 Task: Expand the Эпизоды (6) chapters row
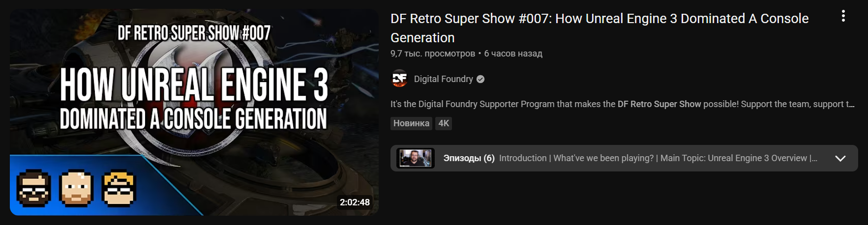click(624, 158)
